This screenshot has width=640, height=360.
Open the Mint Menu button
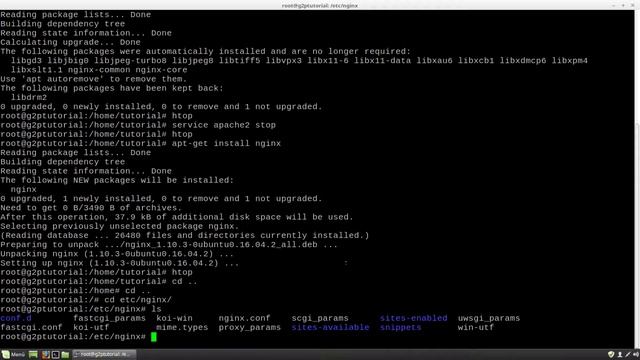[x=13, y=354]
